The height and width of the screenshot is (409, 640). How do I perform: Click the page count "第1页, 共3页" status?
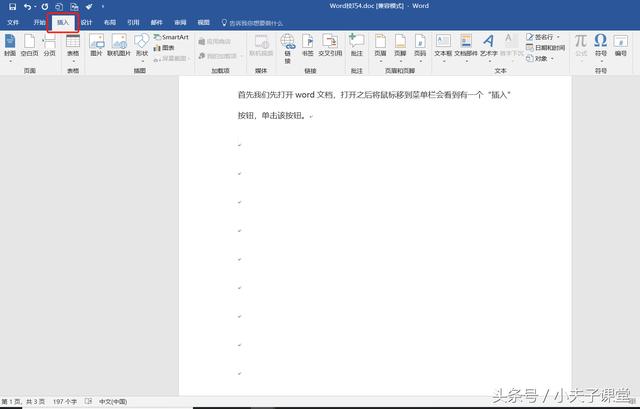coord(23,402)
